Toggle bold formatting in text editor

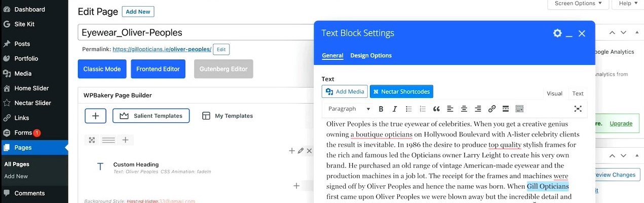point(381,109)
